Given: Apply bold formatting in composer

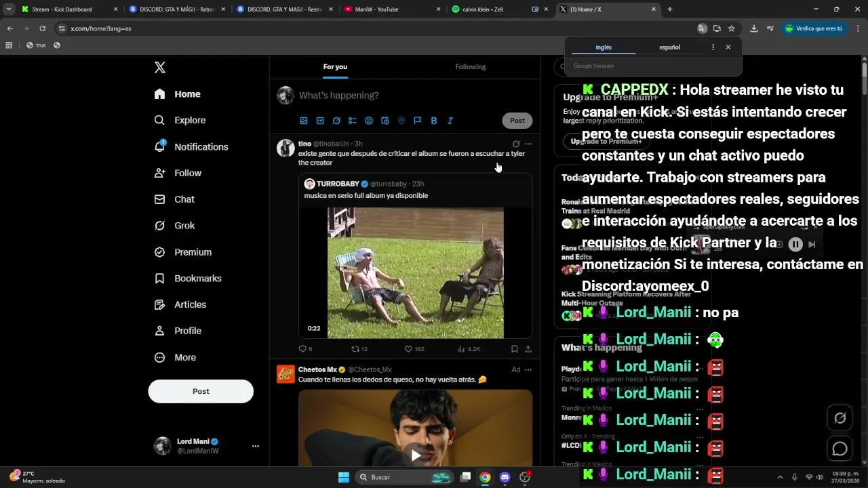Looking at the screenshot, I should (x=434, y=121).
